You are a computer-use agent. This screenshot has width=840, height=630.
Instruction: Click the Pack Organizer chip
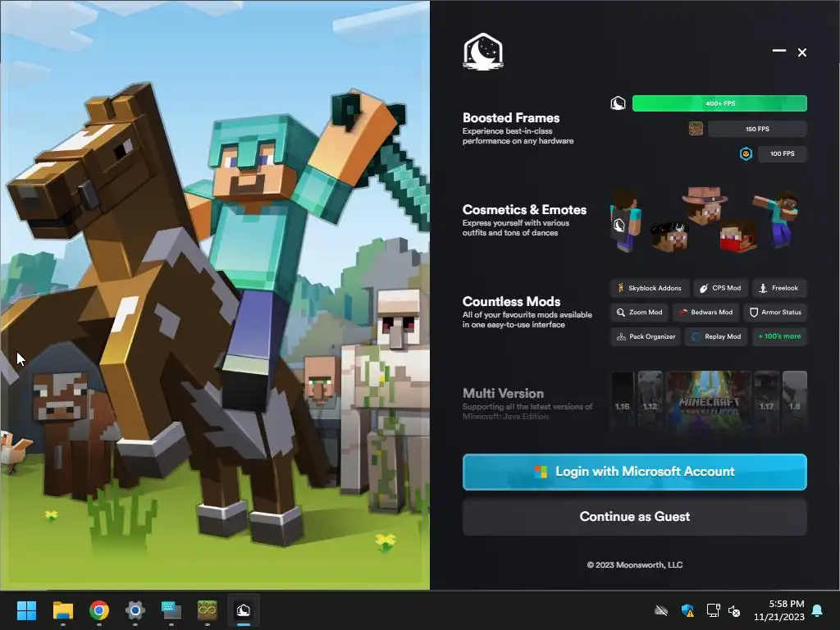[x=646, y=336]
